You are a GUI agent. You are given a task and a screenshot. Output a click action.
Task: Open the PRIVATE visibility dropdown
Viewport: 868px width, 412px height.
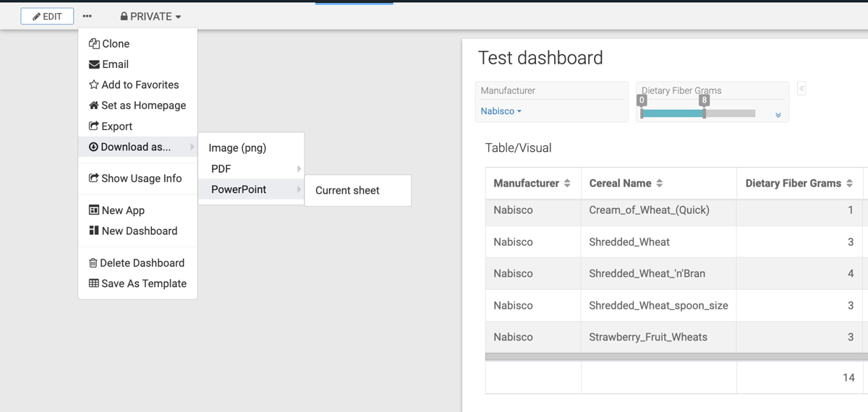point(150,16)
